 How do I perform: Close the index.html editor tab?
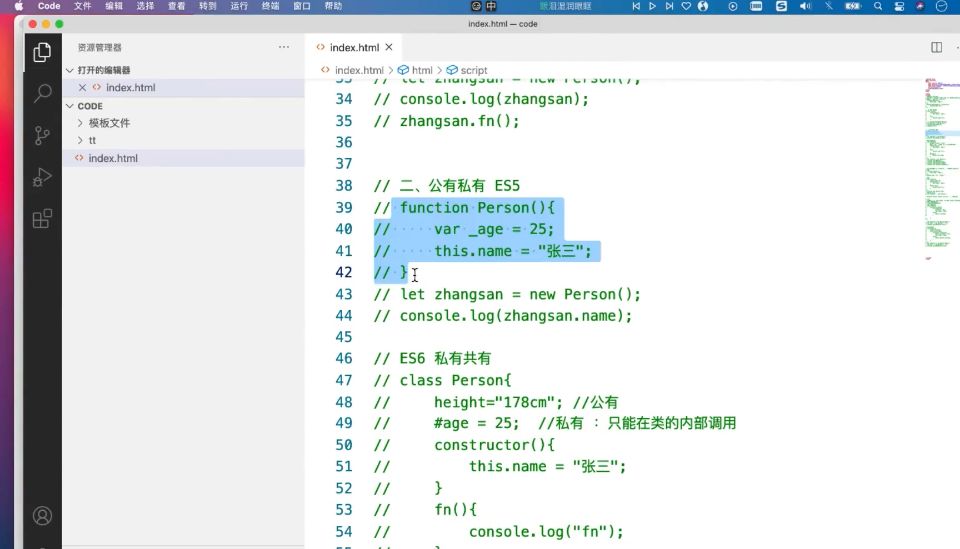[x=389, y=47]
